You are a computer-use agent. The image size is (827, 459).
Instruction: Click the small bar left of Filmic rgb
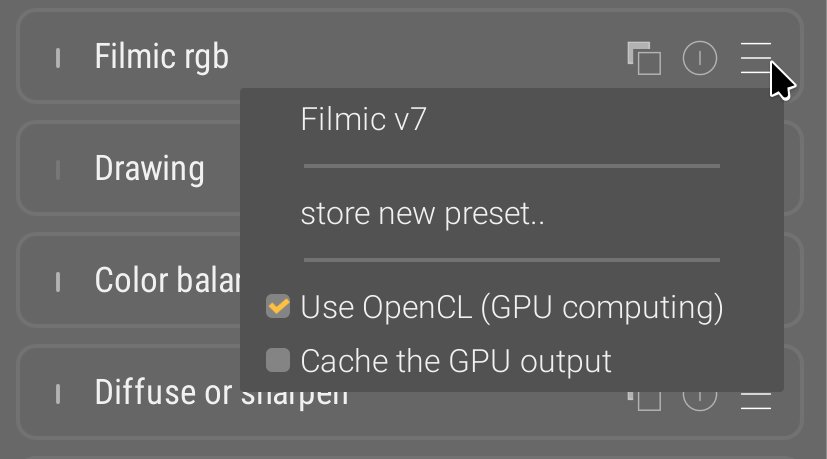point(58,58)
